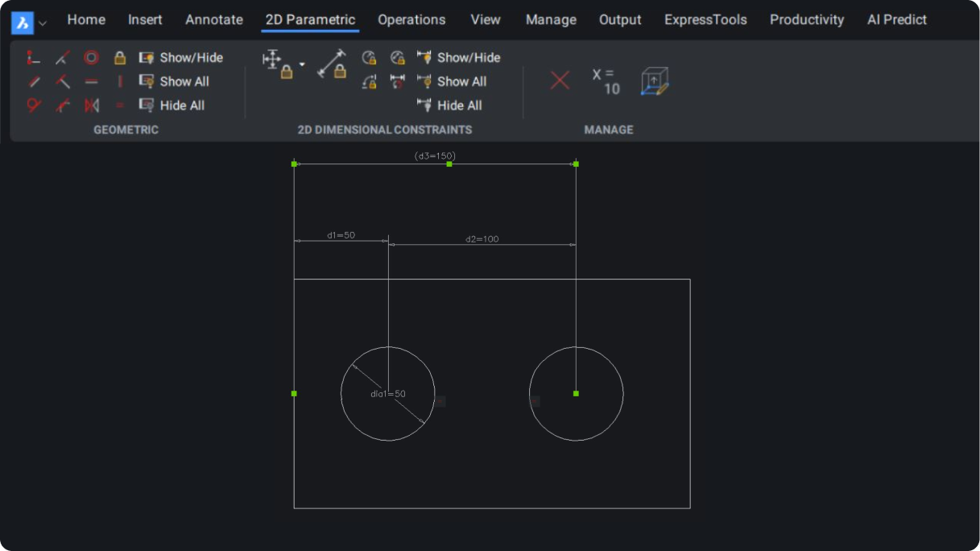The width and height of the screenshot is (980, 551).
Task: Switch to the Annotate ribbon tab
Action: pyautogui.click(x=214, y=20)
